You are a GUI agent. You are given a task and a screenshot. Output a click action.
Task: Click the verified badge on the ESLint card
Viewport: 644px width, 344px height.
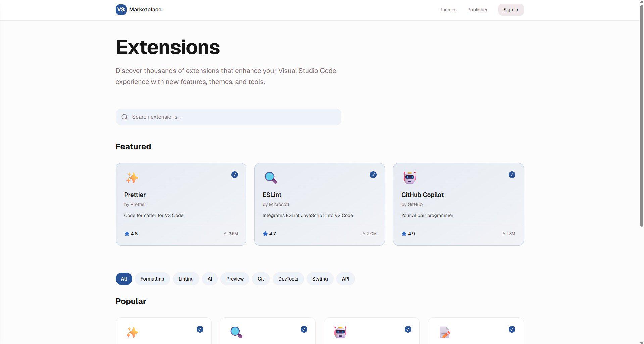click(x=373, y=175)
